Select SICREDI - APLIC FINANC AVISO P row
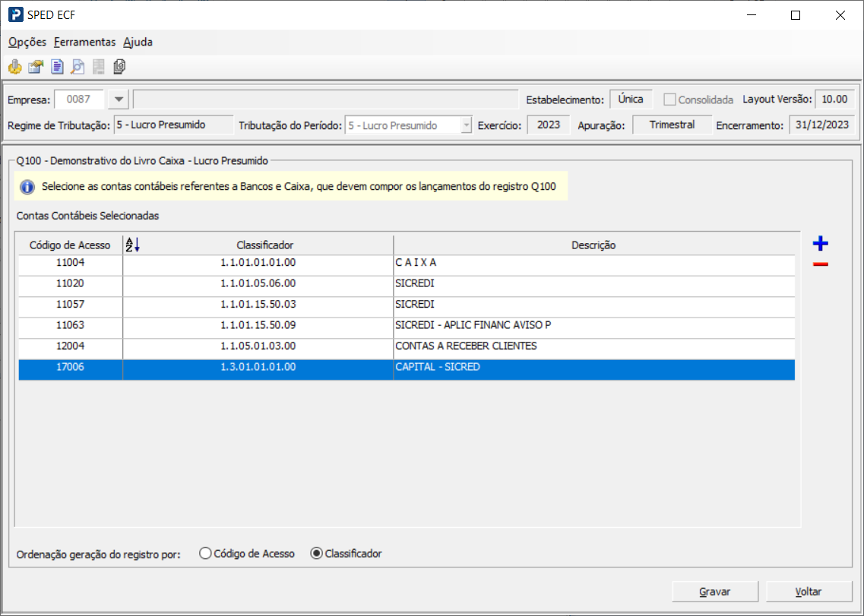Viewport: 864px width, 616px height. click(x=407, y=328)
